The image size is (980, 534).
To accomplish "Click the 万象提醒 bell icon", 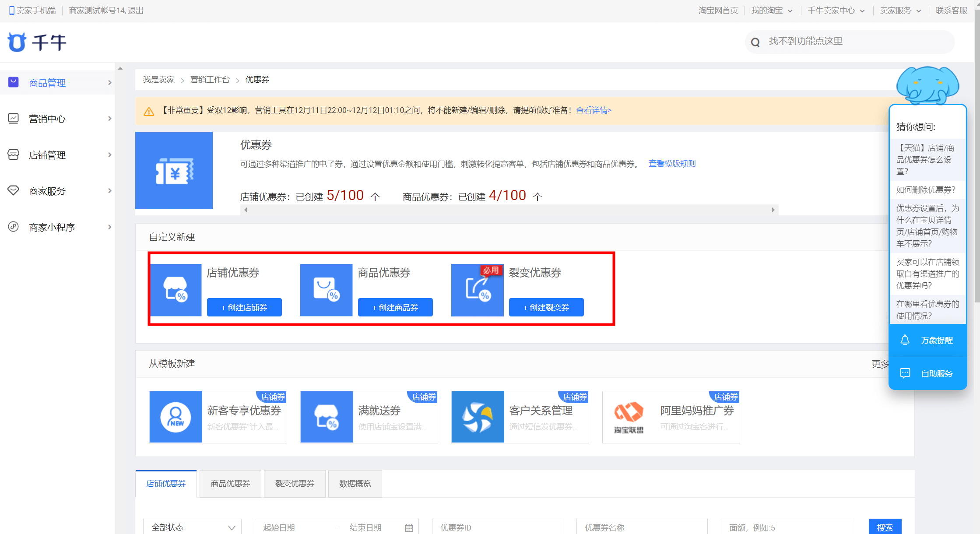I will pos(905,340).
